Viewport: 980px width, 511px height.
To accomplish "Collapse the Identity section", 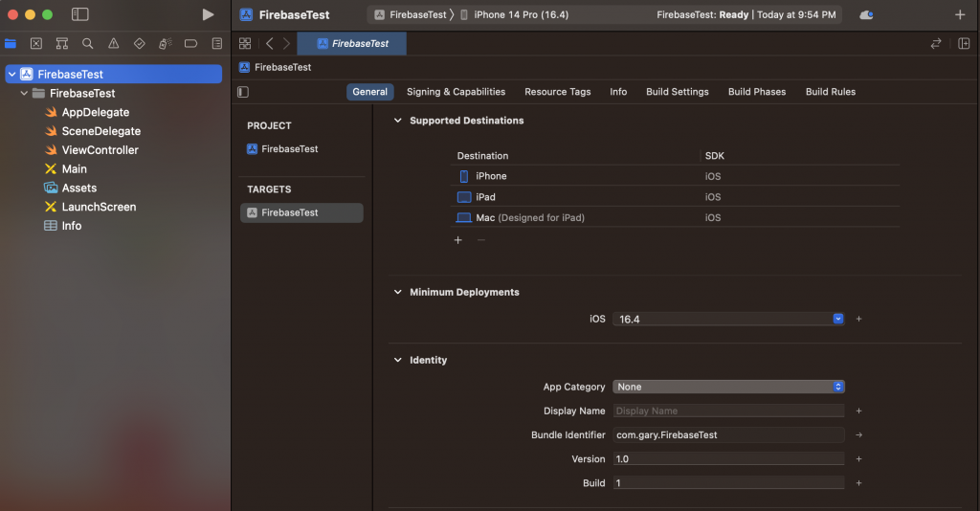I will click(397, 360).
